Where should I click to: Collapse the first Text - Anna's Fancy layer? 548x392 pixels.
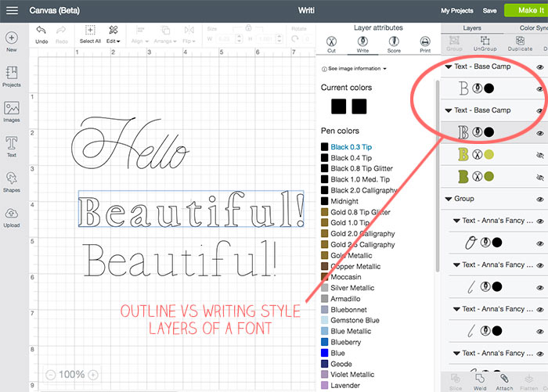[456, 221]
